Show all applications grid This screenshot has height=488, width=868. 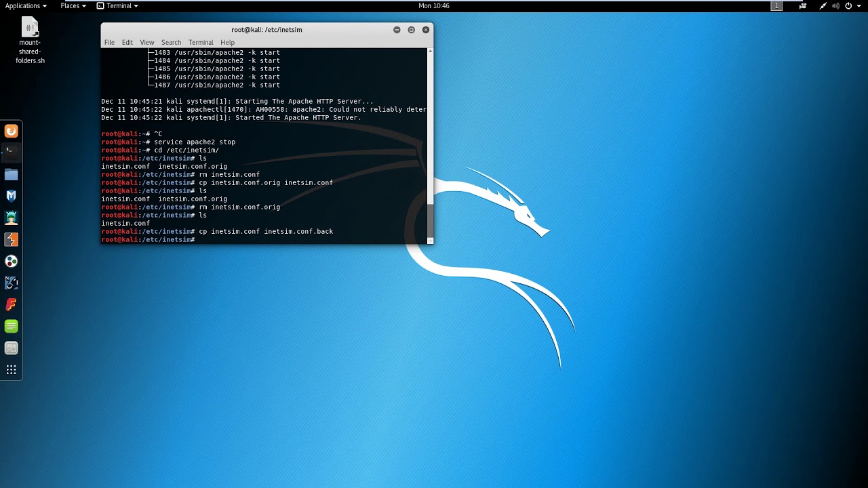[11, 370]
